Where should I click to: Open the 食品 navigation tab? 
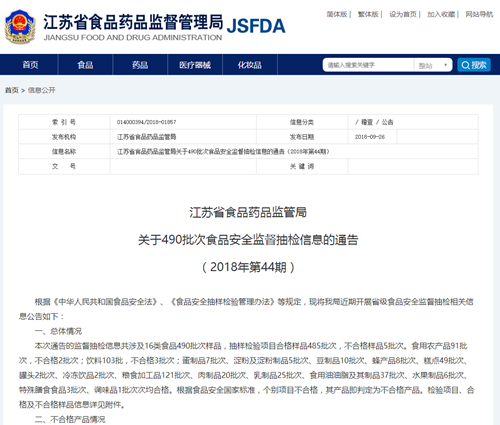pos(85,65)
